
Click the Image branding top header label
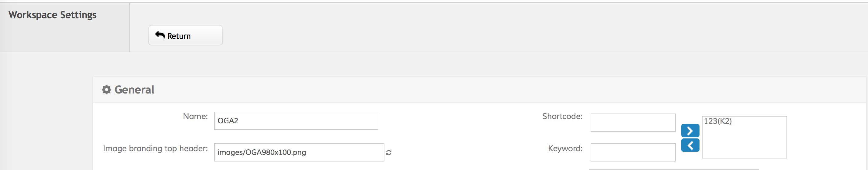pyautogui.click(x=155, y=148)
